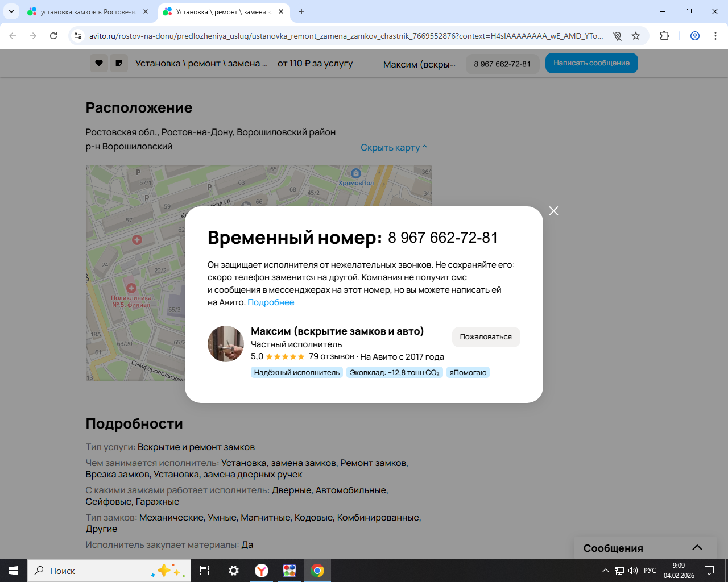
Task: Open the Chrome profile icon
Action: tap(695, 36)
